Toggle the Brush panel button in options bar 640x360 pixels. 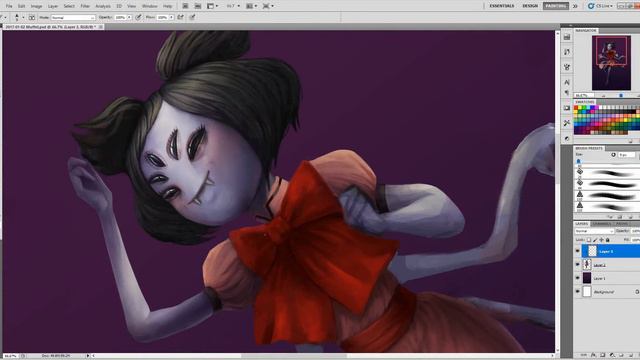(x=31, y=18)
